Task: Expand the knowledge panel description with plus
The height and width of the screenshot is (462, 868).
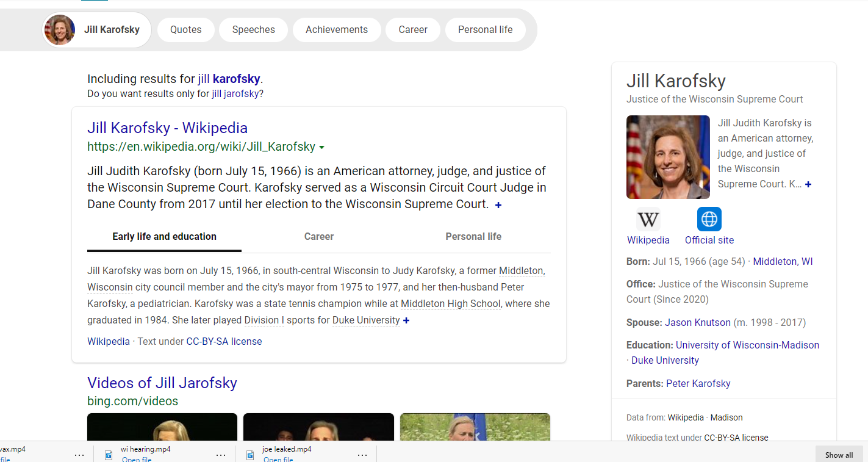Action: click(808, 184)
